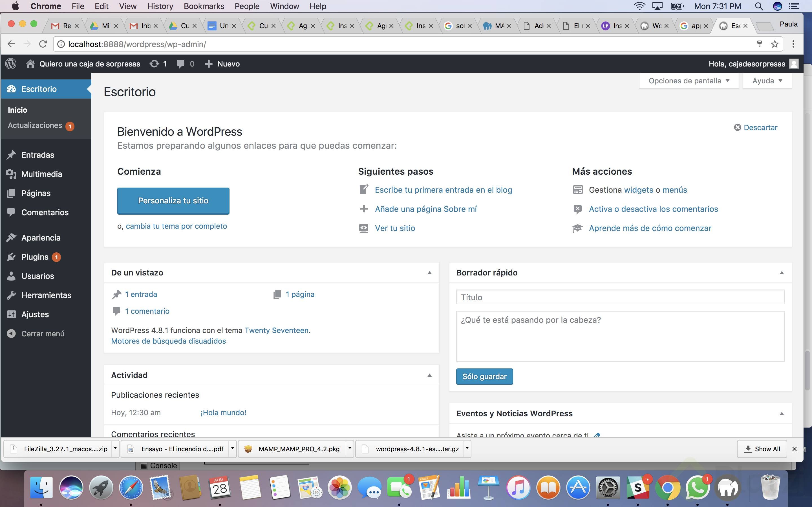Collapse the De un vistazo panel

tap(429, 273)
